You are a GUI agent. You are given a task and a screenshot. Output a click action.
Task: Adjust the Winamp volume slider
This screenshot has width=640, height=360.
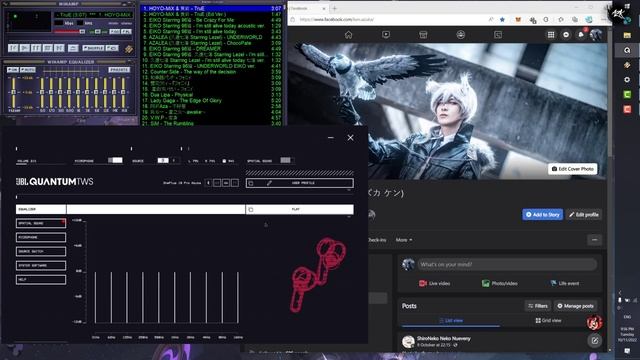click(69, 31)
